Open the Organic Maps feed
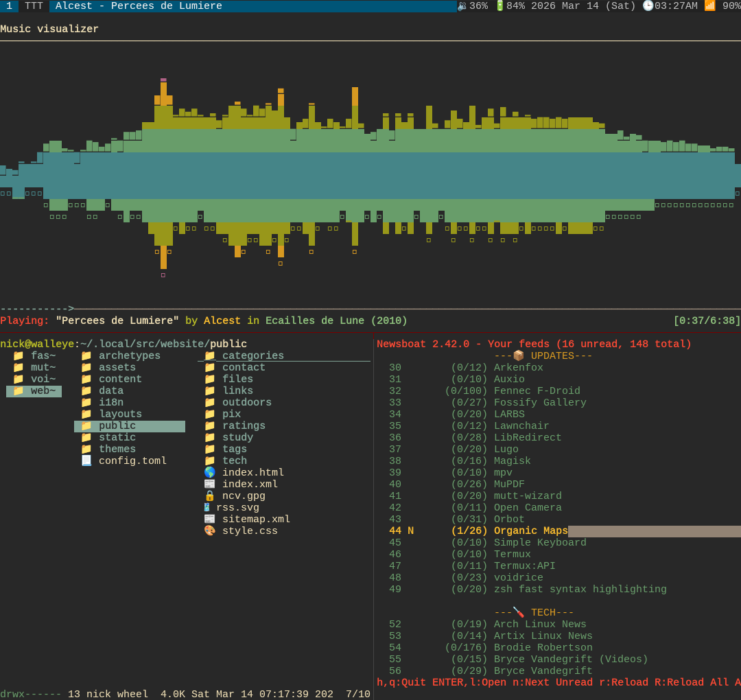741x700 pixels. [x=530, y=531]
